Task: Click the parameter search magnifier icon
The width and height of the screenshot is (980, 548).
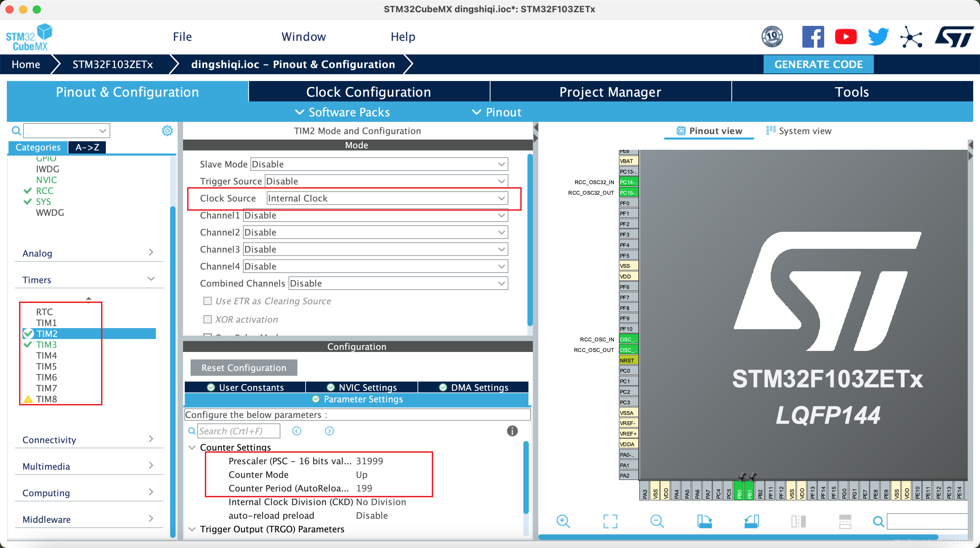Action: (x=192, y=431)
